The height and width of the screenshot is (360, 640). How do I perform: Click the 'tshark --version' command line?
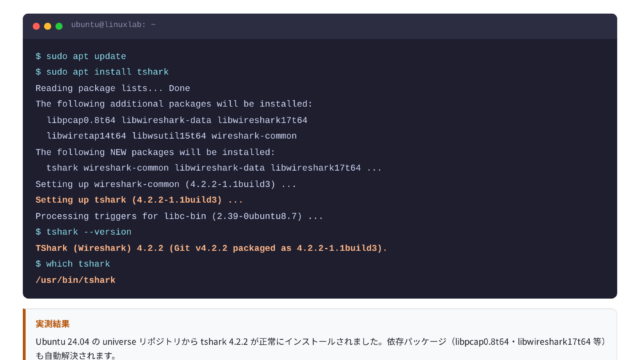tap(83, 232)
